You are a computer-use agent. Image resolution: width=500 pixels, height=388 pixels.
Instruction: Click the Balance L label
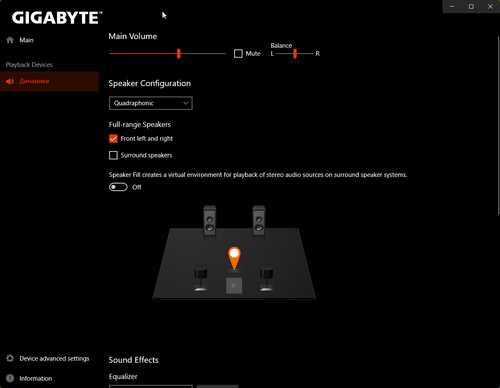click(272, 54)
